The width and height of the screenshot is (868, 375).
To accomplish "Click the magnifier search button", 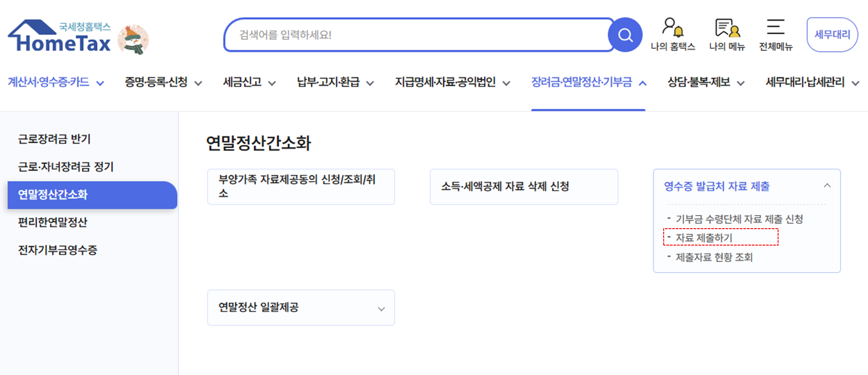I will pos(625,35).
